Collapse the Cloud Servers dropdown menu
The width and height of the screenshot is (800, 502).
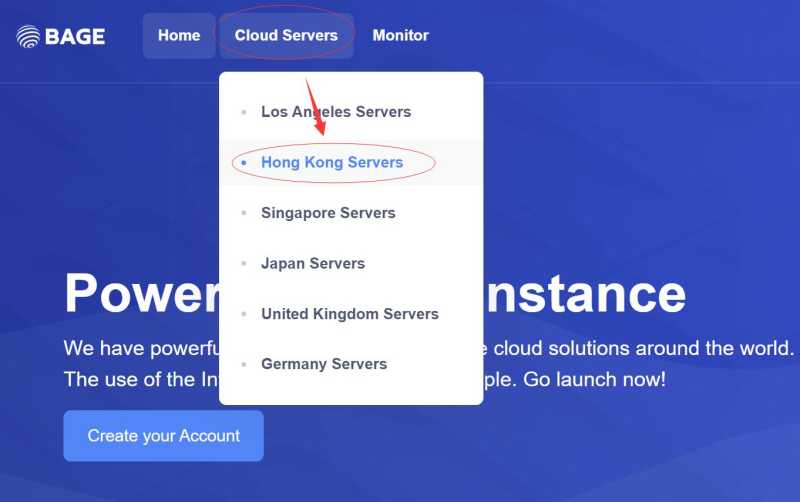(x=286, y=36)
